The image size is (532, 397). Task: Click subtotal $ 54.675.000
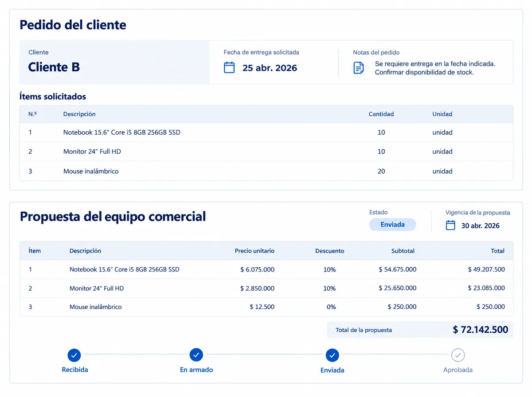coord(398,269)
